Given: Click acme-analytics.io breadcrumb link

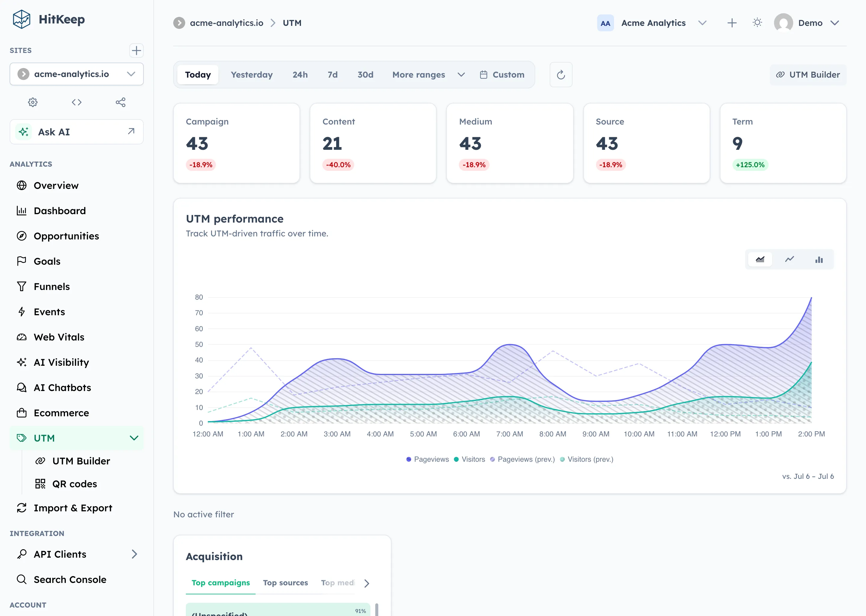Looking at the screenshot, I should [226, 23].
